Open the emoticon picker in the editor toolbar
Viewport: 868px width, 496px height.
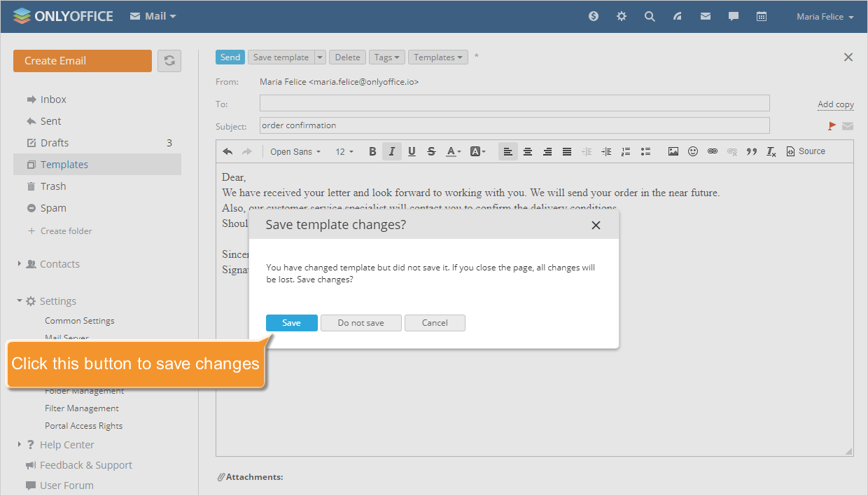[x=692, y=151]
